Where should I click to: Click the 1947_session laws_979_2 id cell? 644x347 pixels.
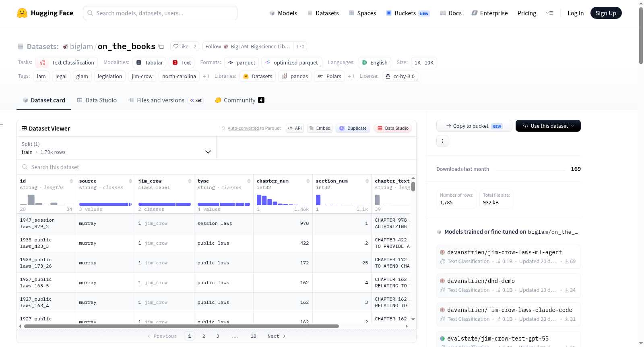click(46, 223)
